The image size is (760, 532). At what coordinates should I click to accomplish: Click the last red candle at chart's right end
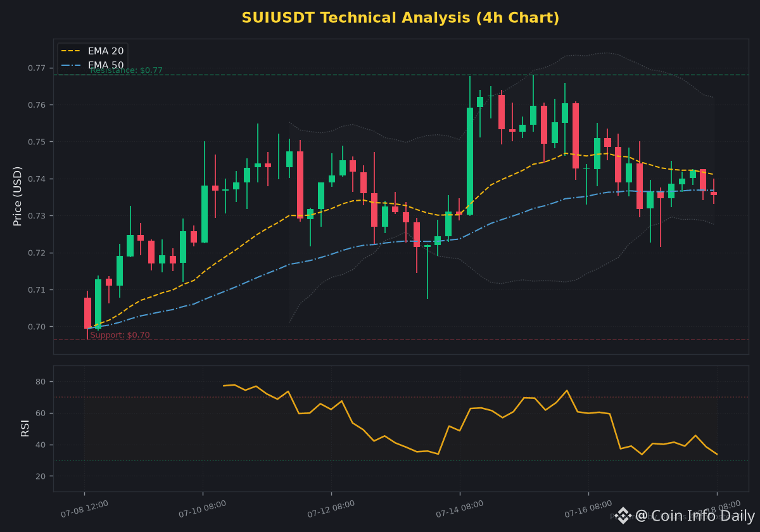714,193
